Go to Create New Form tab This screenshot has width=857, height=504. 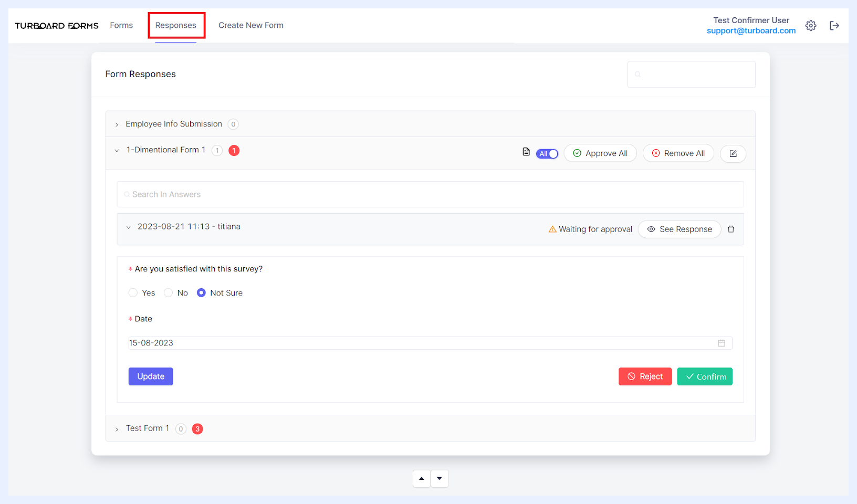click(x=251, y=25)
